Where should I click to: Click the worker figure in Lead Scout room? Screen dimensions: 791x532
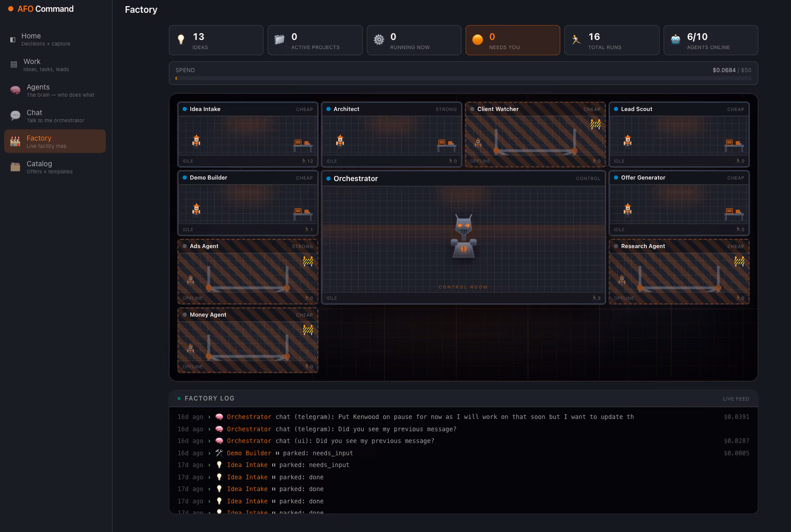(x=628, y=141)
